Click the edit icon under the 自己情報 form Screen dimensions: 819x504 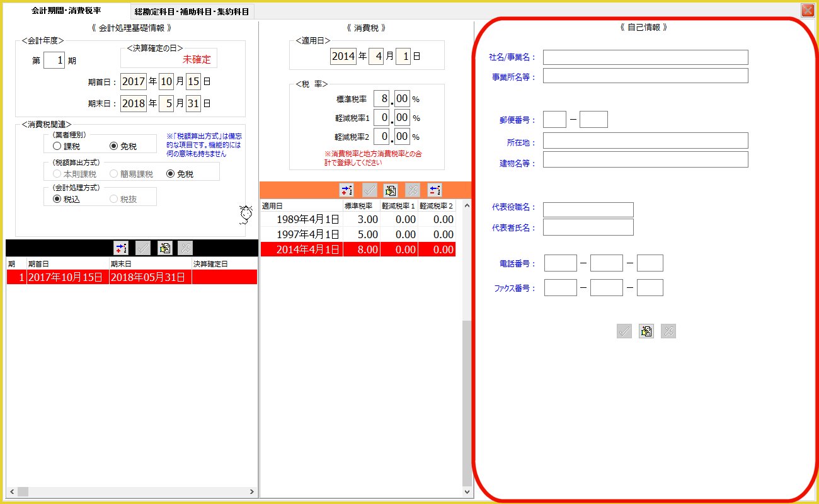pyautogui.click(x=646, y=331)
